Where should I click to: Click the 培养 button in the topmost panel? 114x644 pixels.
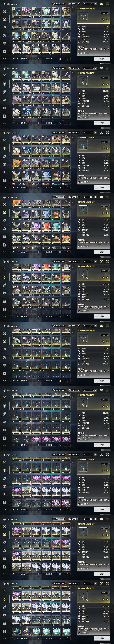102,59
